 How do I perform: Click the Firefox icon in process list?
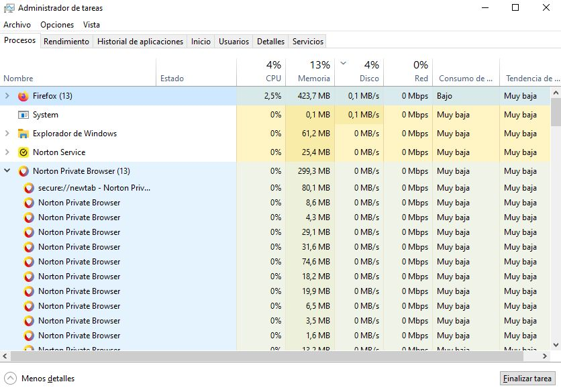point(23,96)
